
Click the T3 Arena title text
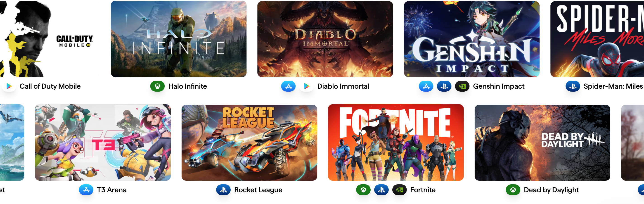pos(112,190)
